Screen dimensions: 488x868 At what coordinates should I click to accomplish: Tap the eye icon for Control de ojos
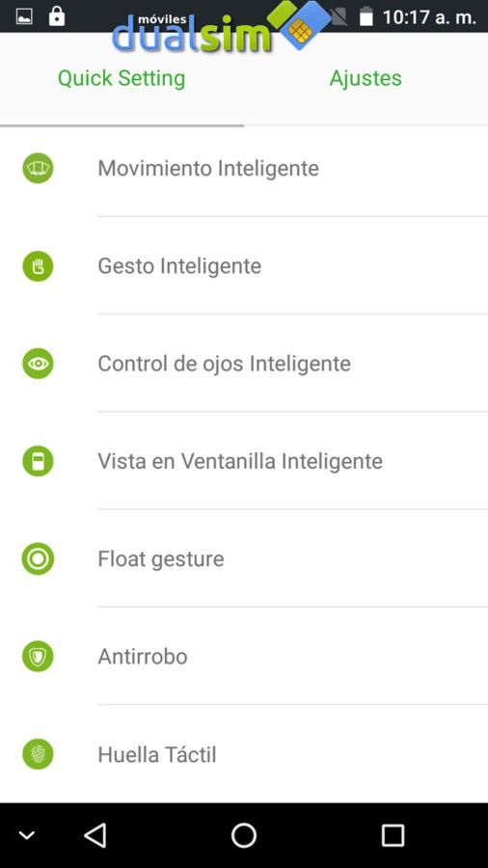pyautogui.click(x=38, y=364)
